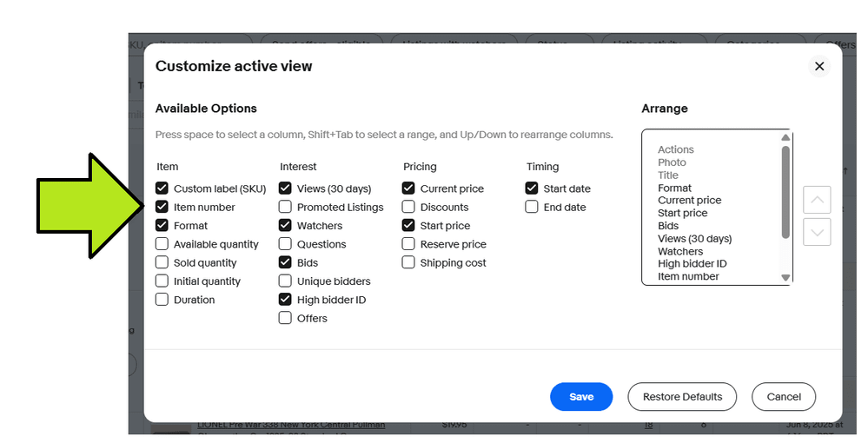Close the Customize active view dialog

(819, 66)
